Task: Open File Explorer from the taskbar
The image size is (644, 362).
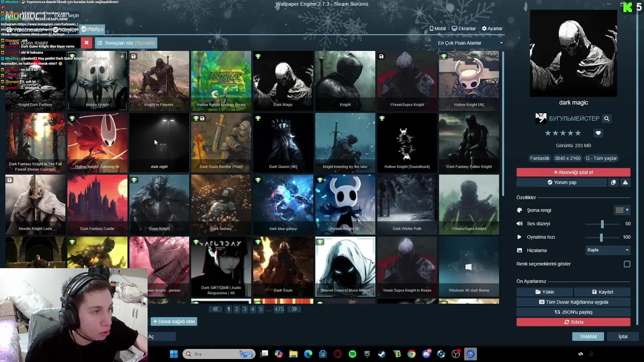Action: pyautogui.click(x=293, y=354)
